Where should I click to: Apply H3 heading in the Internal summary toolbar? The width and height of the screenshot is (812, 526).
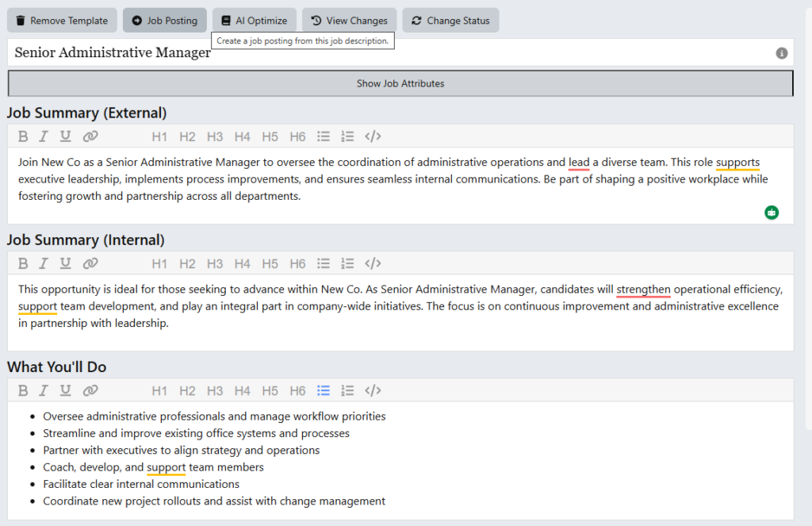(x=214, y=263)
